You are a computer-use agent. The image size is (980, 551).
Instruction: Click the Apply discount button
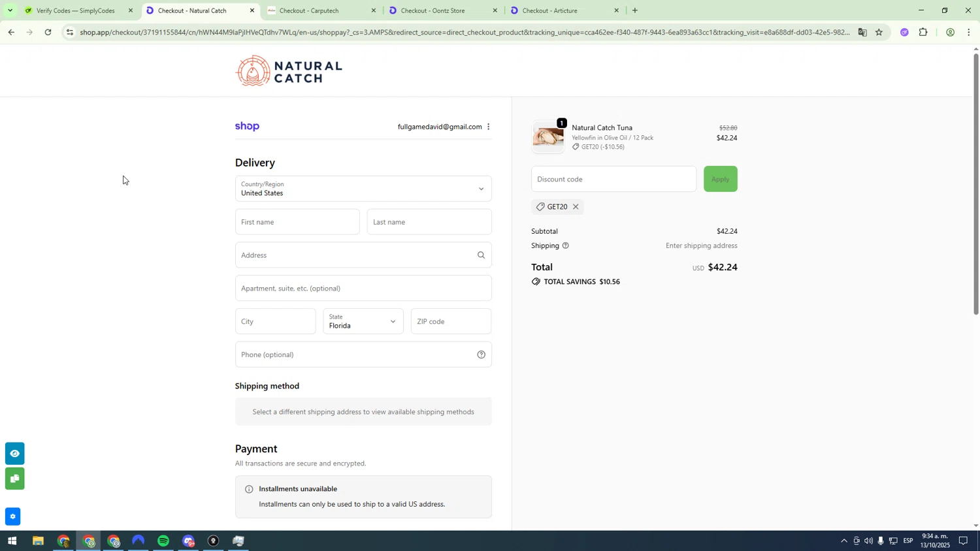pos(720,179)
